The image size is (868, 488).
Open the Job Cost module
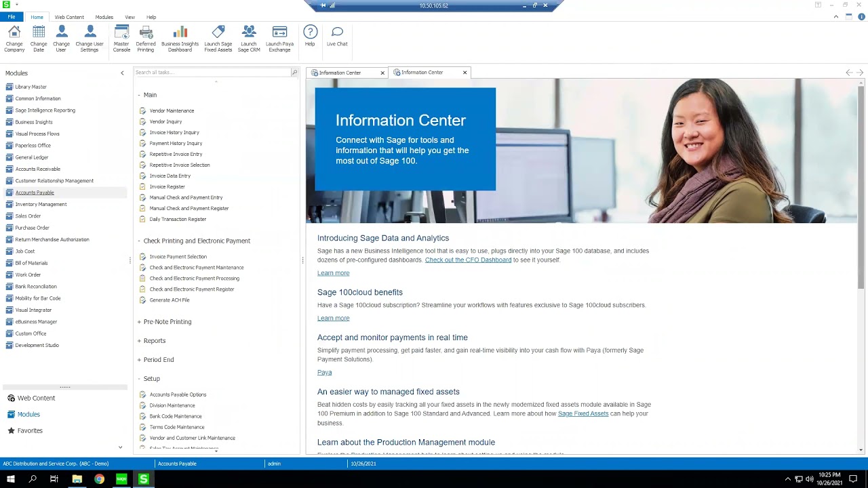pyautogui.click(x=24, y=251)
